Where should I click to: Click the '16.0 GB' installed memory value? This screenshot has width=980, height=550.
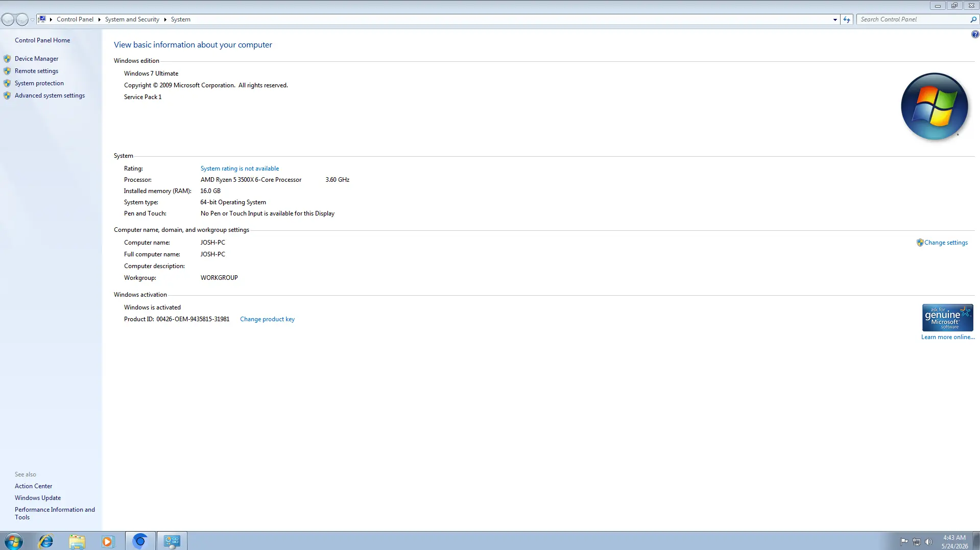tap(210, 191)
